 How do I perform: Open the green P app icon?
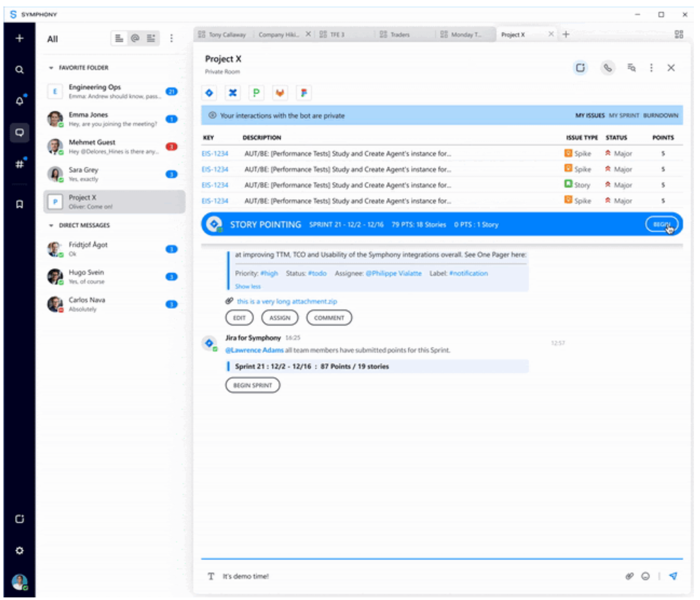point(256,93)
